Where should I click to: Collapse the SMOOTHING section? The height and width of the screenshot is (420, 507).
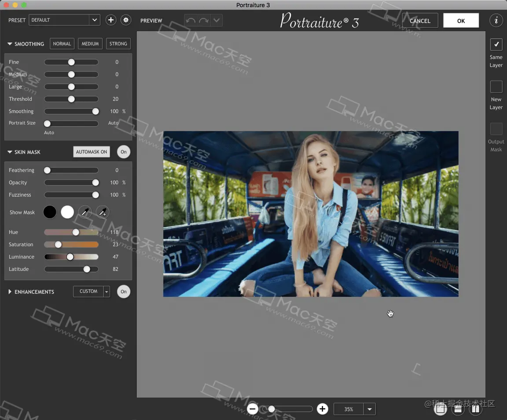click(x=10, y=44)
